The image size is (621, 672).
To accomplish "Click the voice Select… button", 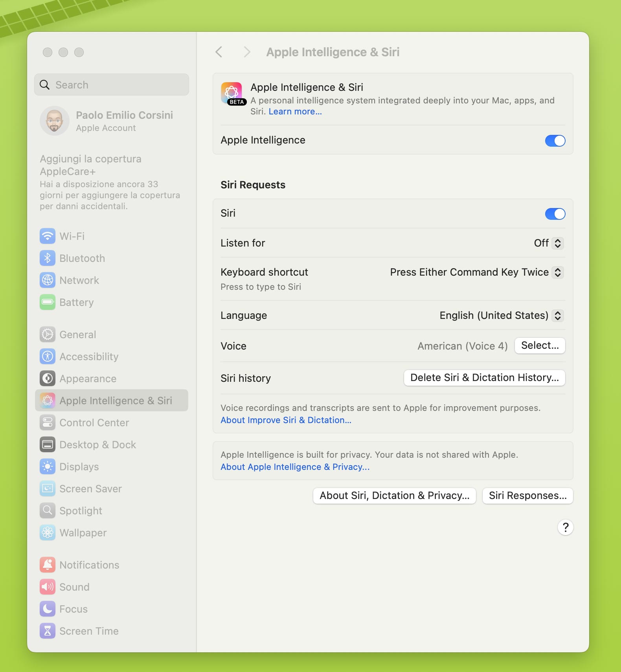I will point(540,346).
